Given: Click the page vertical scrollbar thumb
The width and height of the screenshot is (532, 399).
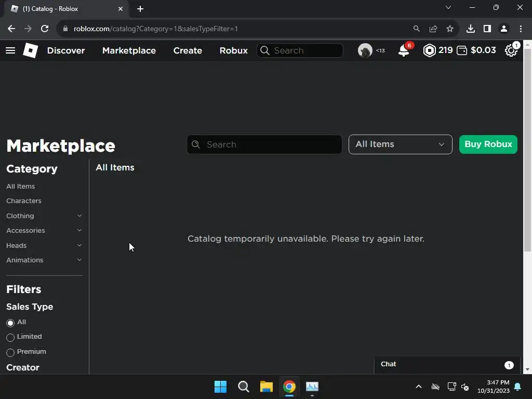Looking at the screenshot, I should pos(527,150).
